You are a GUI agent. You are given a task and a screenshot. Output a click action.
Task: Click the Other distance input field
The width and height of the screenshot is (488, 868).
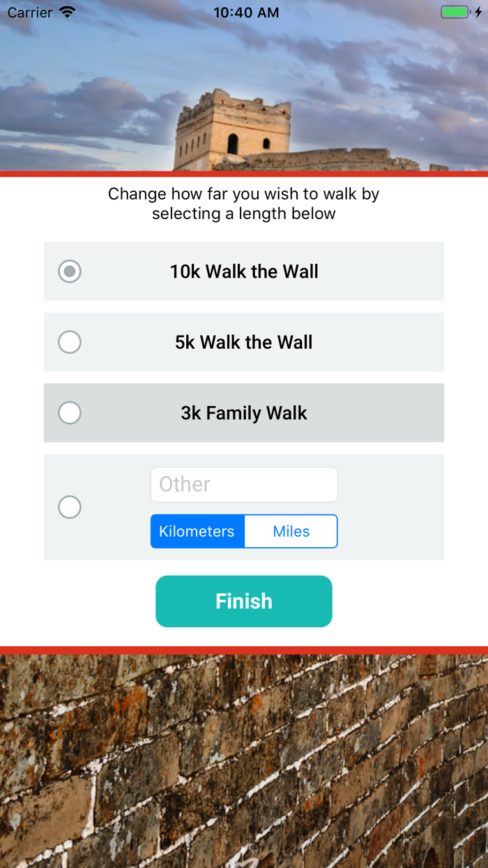(x=244, y=484)
